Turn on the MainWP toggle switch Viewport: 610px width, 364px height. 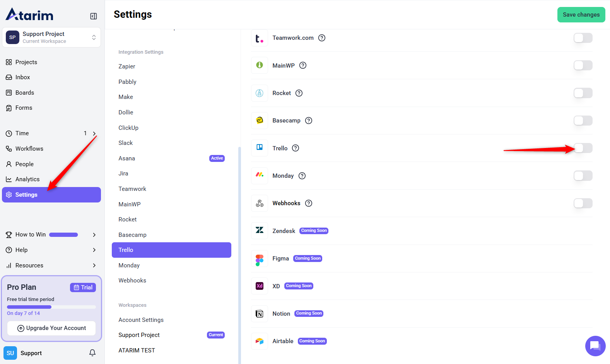pos(583,65)
